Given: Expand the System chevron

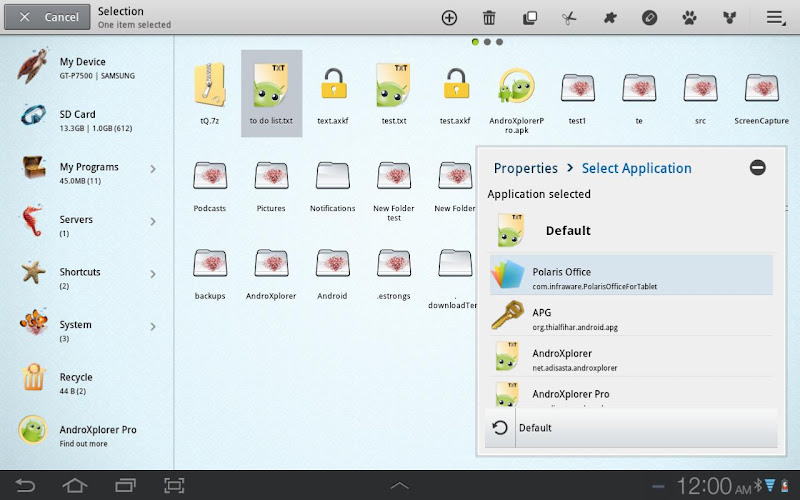Looking at the screenshot, I should click(x=153, y=327).
